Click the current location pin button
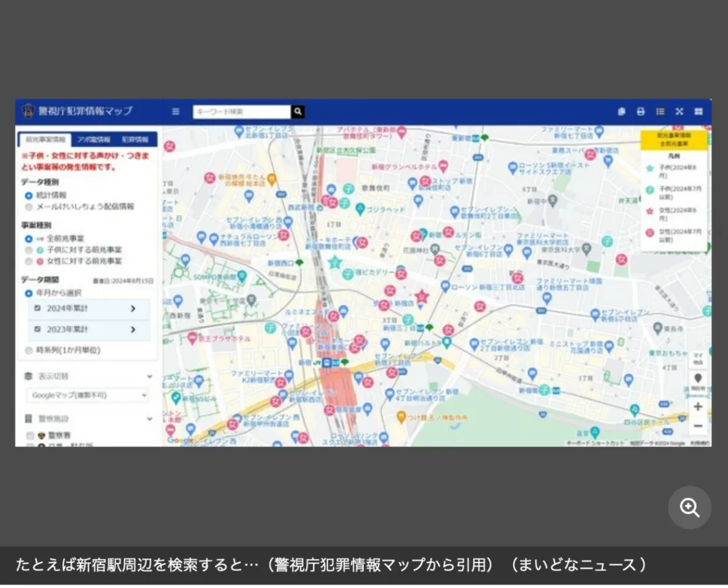Viewport: 728px width, 588px height. click(x=698, y=380)
